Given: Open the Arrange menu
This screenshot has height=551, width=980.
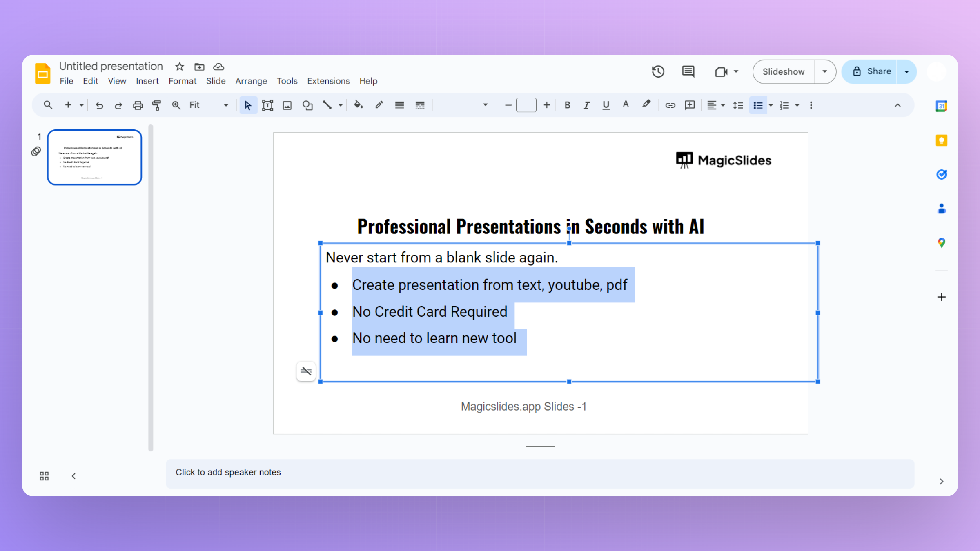Looking at the screenshot, I should pos(251,81).
